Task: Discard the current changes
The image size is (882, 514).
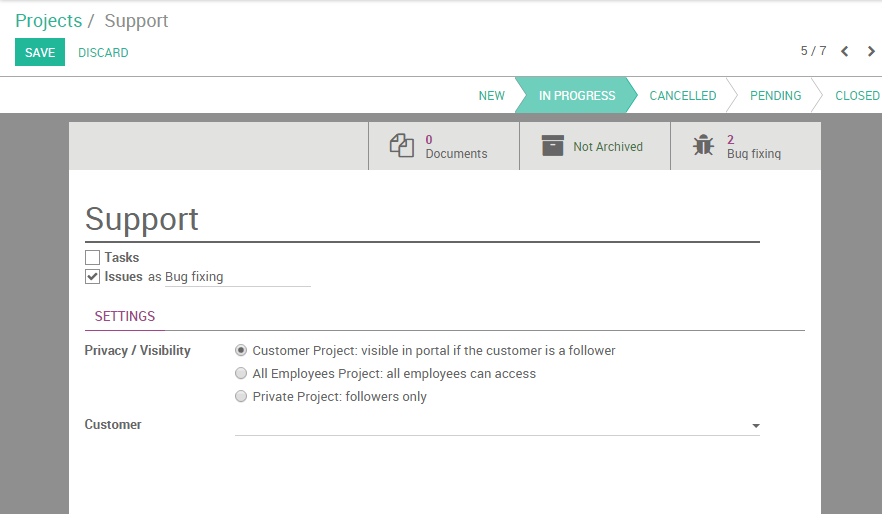Action: click(x=103, y=53)
